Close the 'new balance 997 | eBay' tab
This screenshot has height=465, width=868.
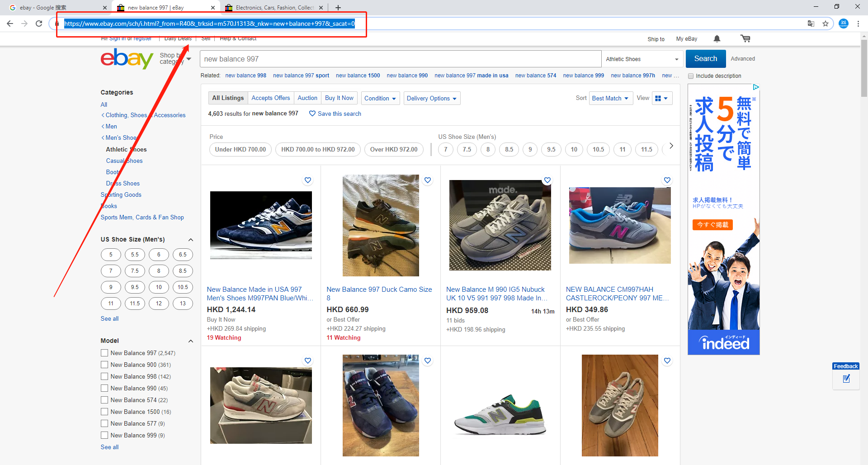(x=213, y=8)
